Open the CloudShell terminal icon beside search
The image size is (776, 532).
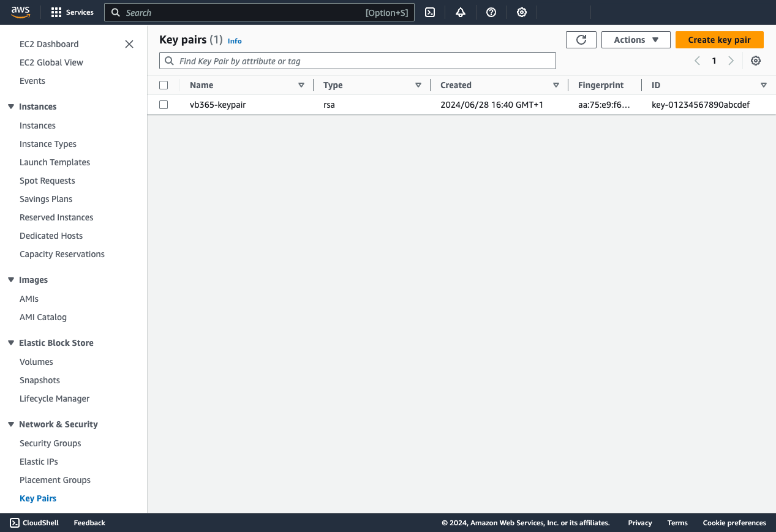429,12
